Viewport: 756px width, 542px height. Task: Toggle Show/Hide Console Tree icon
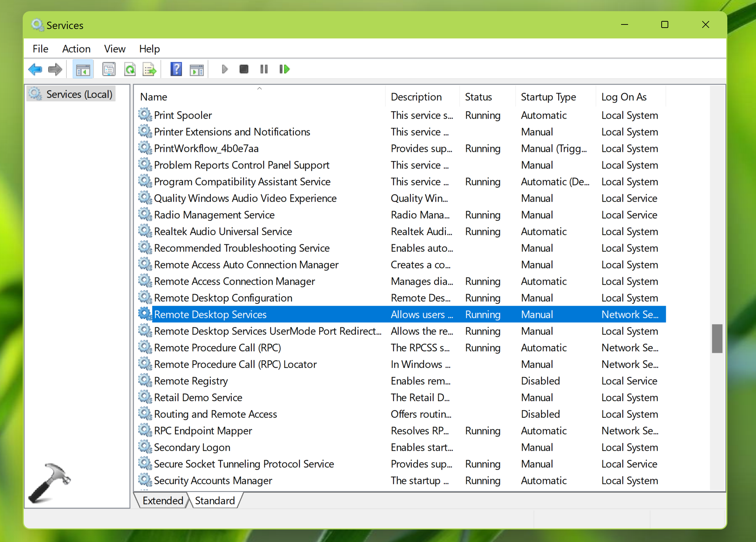[x=83, y=69]
